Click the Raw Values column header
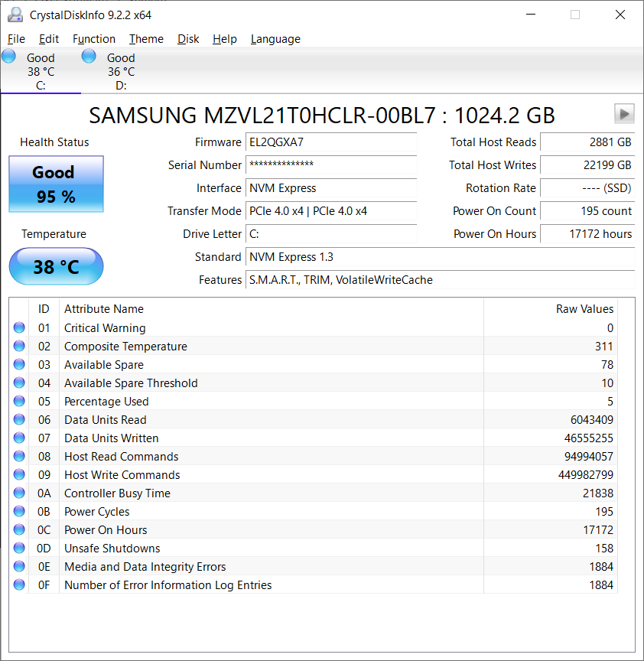The image size is (644, 661). tap(584, 309)
